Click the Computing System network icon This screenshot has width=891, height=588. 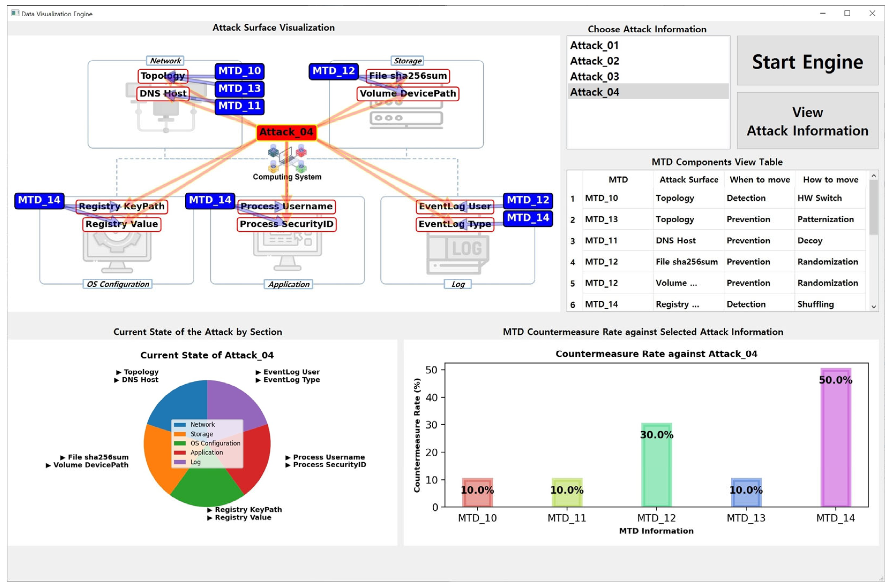[x=287, y=158]
